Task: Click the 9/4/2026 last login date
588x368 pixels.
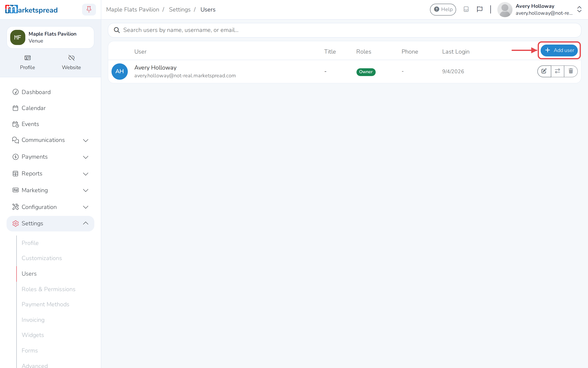Action: pyautogui.click(x=453, y=71)
